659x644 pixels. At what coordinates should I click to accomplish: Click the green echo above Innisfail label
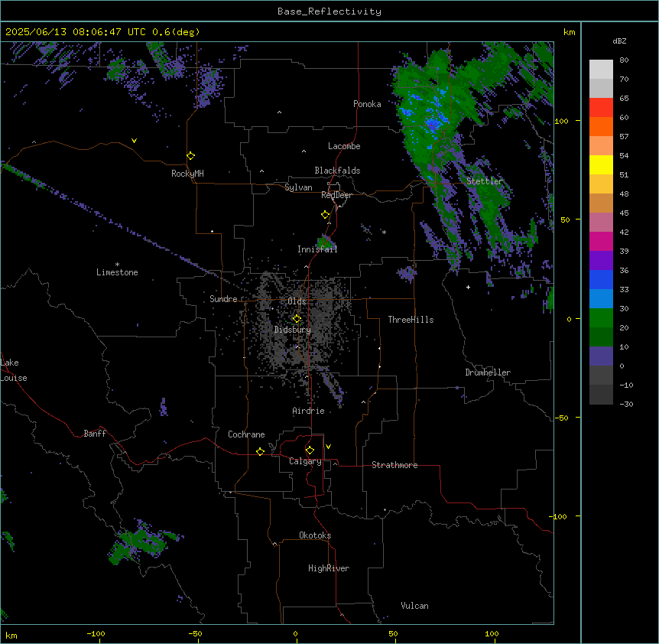pyautogui.click(x=325, y=242)
